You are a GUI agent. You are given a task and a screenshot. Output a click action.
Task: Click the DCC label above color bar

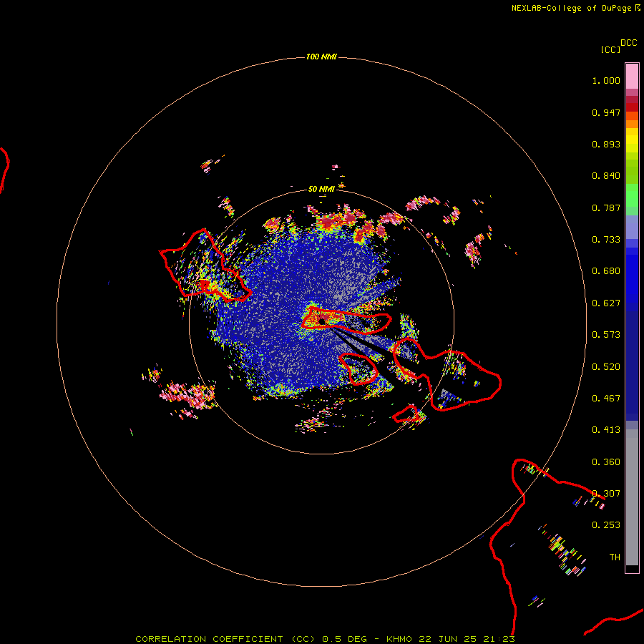[629, 43]
